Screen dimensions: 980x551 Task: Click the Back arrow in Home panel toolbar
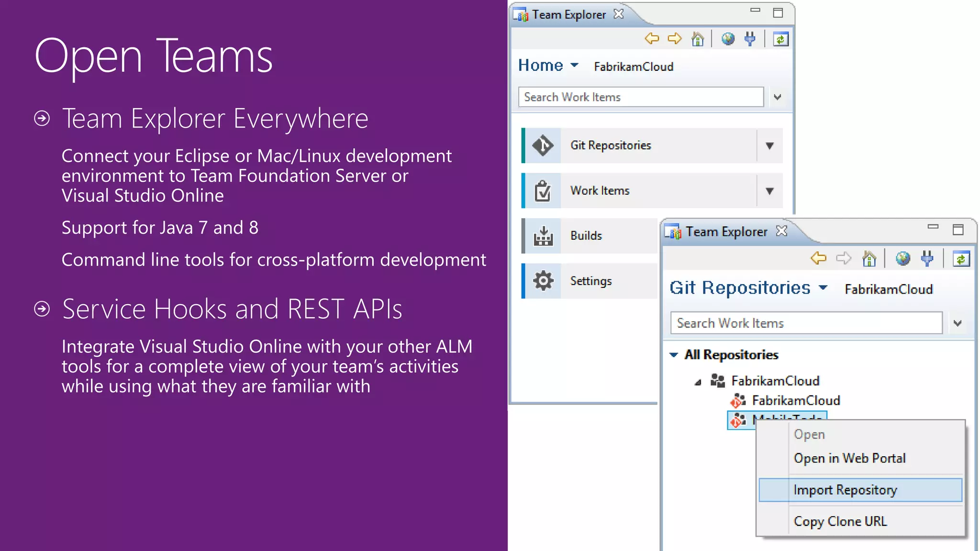point(652,38)
